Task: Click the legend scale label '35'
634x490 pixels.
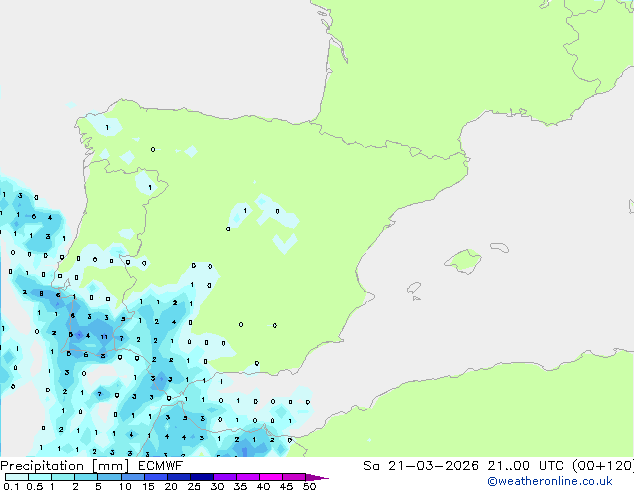Action: point(240,486)
